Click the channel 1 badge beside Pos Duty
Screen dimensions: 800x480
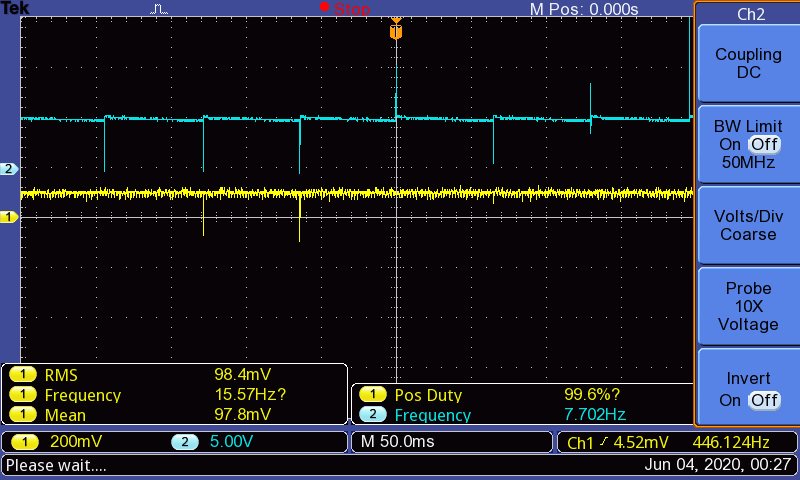(x=372, y=394)
